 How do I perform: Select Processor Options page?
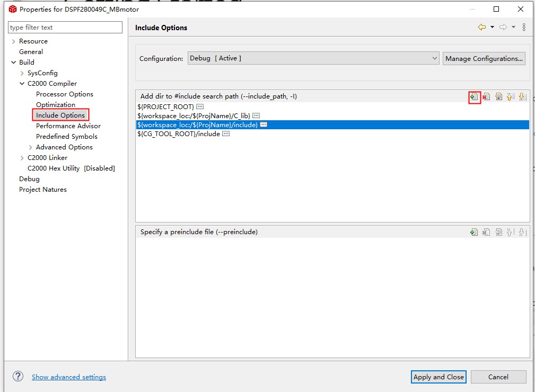coord(65,94)
